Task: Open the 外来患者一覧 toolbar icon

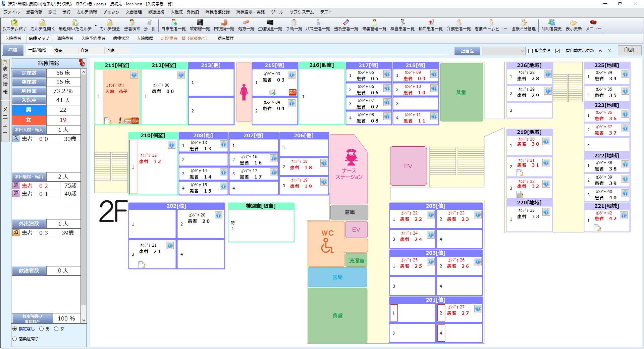Action: (x=174, y=25)
